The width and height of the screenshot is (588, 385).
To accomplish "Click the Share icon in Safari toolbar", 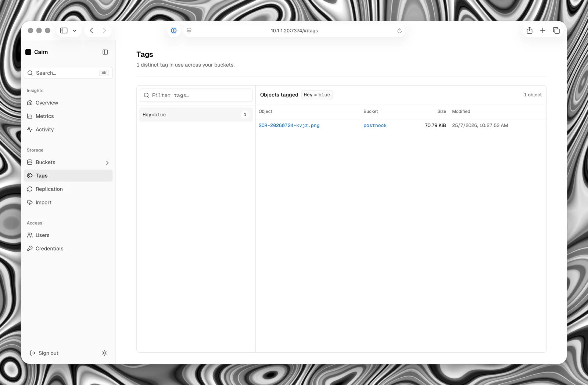I will click(x=530, y=31).
